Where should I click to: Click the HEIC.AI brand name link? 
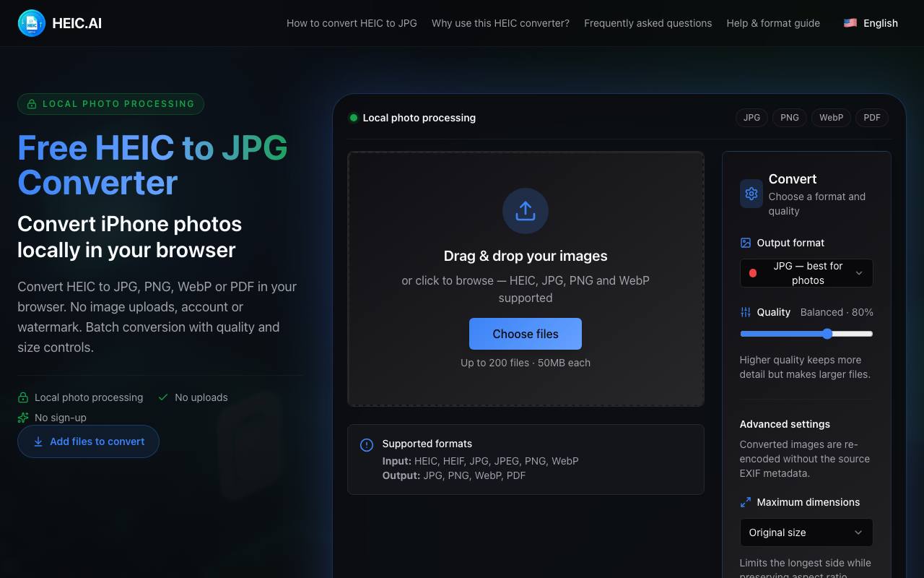[x=77, y=23]
